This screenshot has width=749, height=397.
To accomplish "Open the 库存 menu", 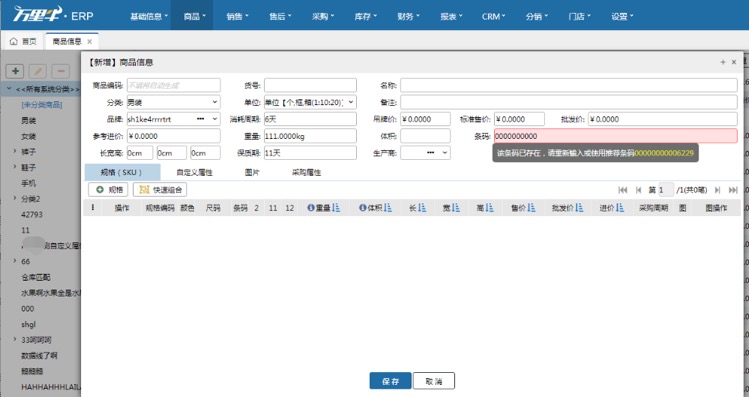I will (365, 16).
